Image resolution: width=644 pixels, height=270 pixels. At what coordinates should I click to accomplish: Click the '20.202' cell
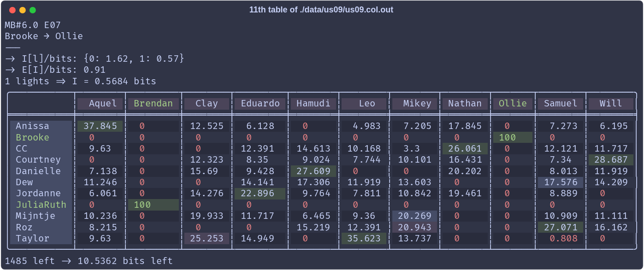[465, 171]
